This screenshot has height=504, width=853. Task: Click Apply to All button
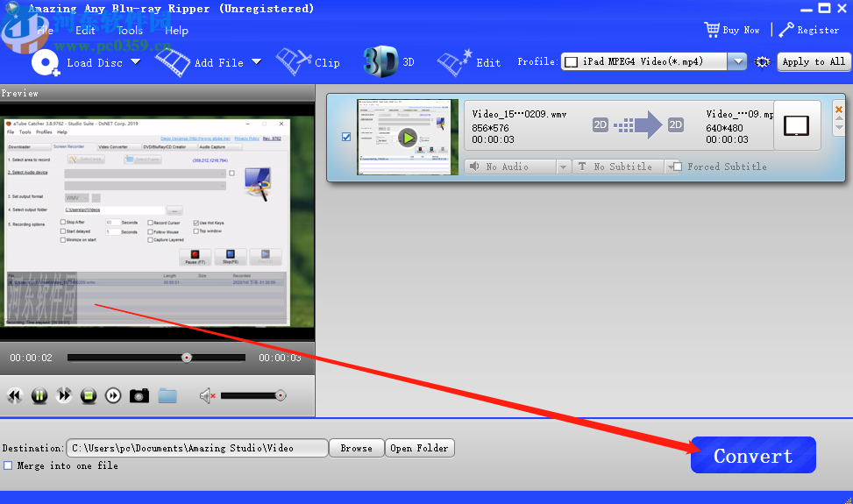pos(814,61)
